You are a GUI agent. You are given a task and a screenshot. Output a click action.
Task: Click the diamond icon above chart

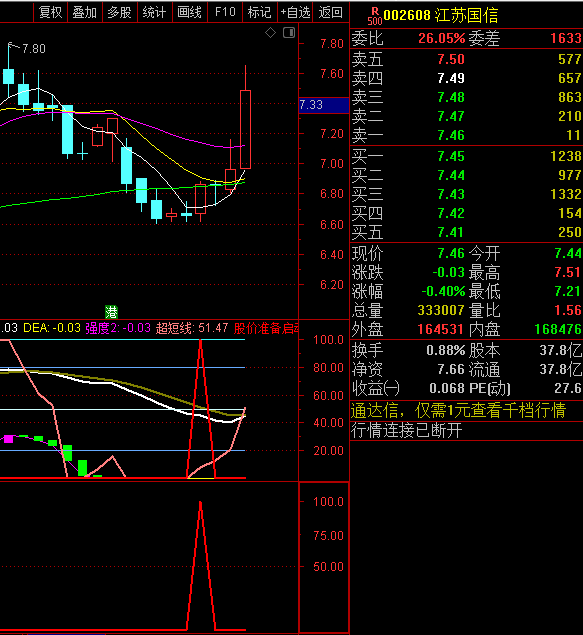tap(270, 32)
